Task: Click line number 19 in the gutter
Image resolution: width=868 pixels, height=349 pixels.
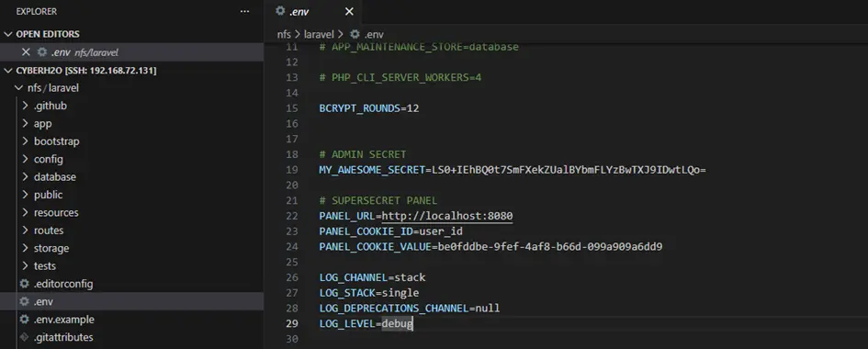Action: [x=292, y=170]
